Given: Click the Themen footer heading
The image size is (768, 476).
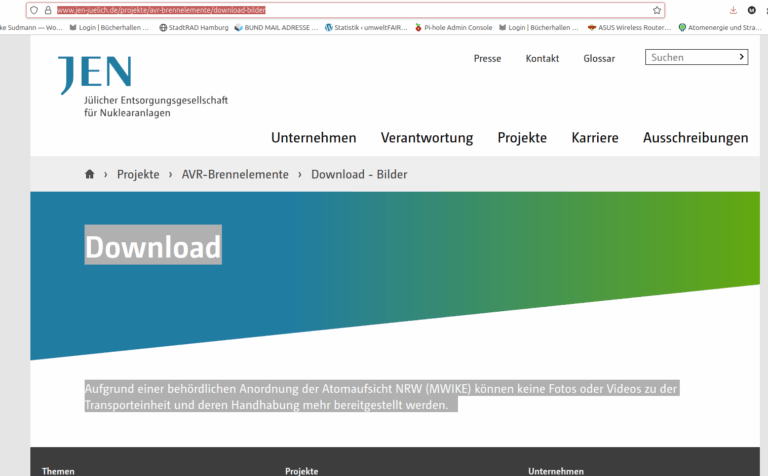Looking at the screenshot, I should pos(58,471).
